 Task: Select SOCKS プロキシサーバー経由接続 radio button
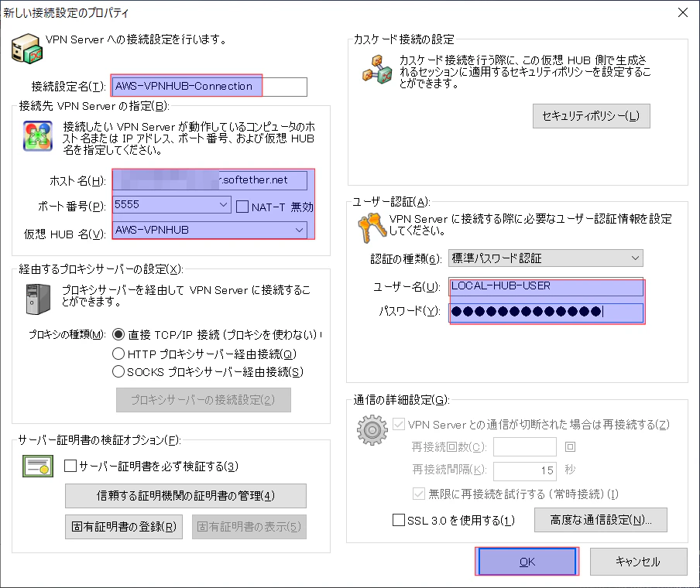118,371
